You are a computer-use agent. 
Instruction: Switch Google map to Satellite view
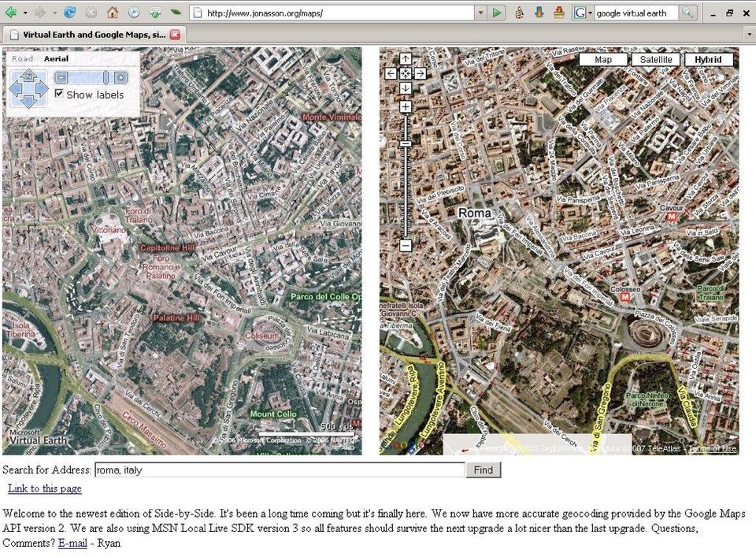656,60
